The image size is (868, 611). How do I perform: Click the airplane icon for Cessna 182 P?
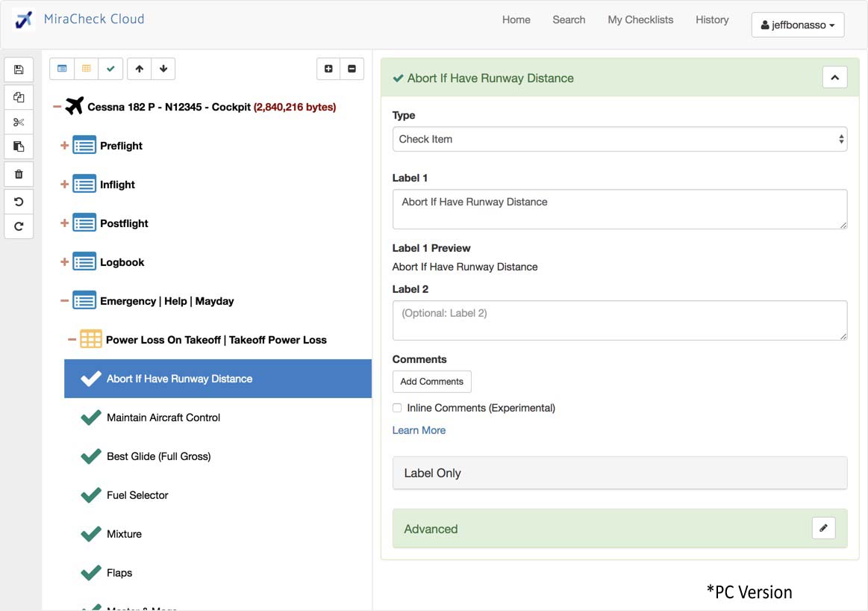[74, 106]
